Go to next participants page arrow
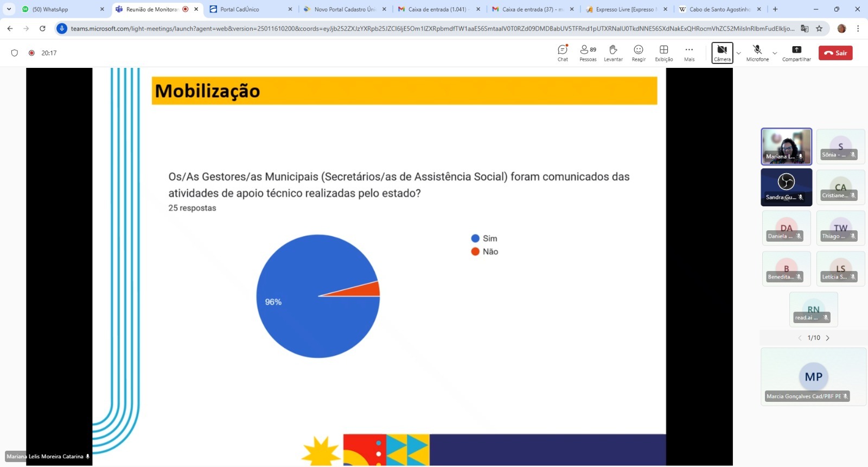This screenshot has height=467, width=868. (x=828, y=338)
